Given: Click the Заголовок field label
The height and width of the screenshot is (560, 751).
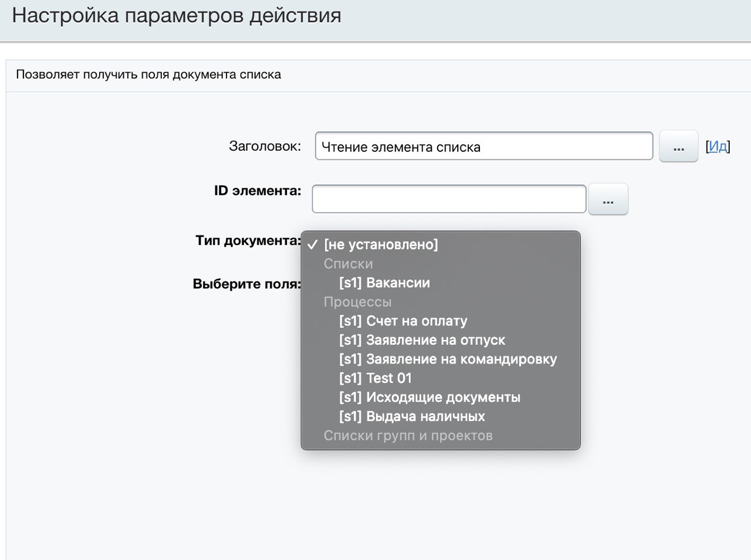Looking at the screenshot, I should [x=265, y=146].
